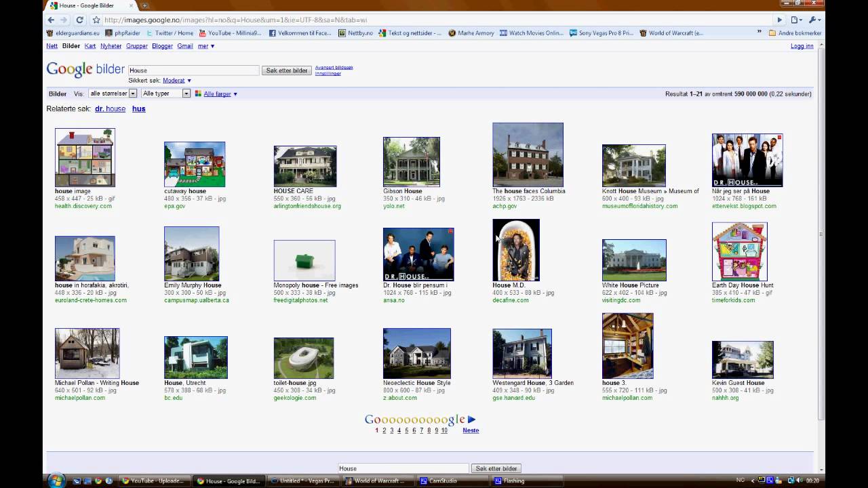Open the Alle typer dropdown

[165, 94]
